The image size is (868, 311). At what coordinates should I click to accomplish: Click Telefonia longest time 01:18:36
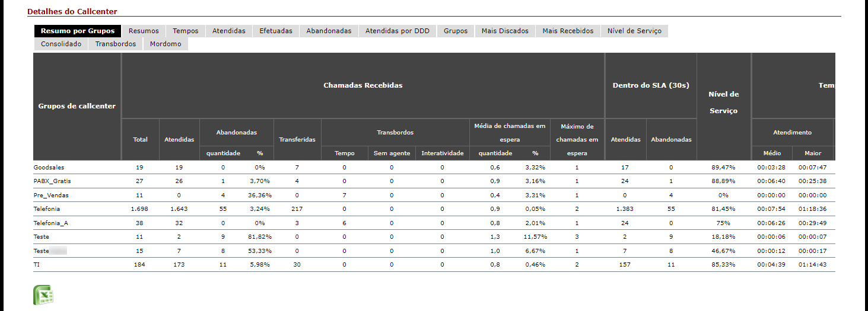(813, 209)
